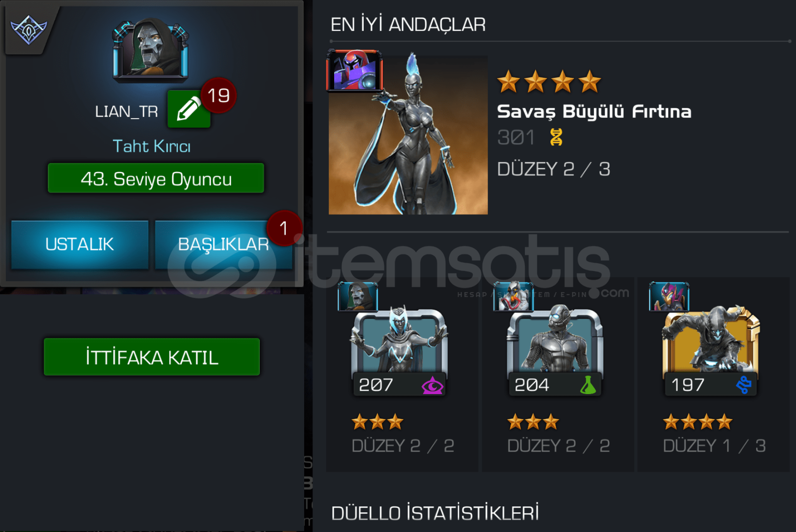Click the Taht Kırıcı title text
Image resolution: width=796 pixels, height=532 pixels.
point(152,146)
